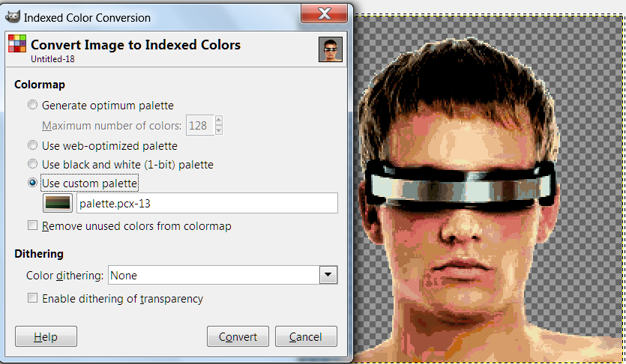This screenshot has height=364, width=626.
Task: Open the custom palette picker swatch
Action: [58, 203]
